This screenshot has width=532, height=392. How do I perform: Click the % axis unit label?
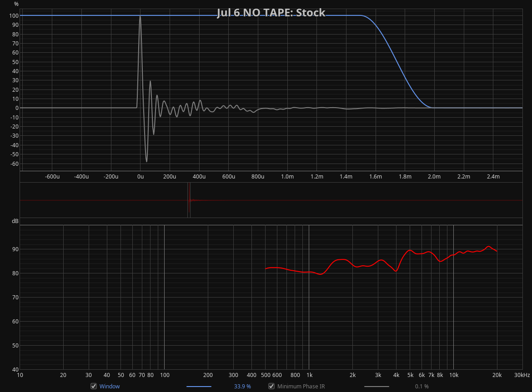[x=16, y=4]
